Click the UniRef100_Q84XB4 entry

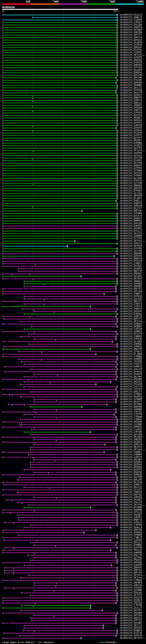[131, 82]
